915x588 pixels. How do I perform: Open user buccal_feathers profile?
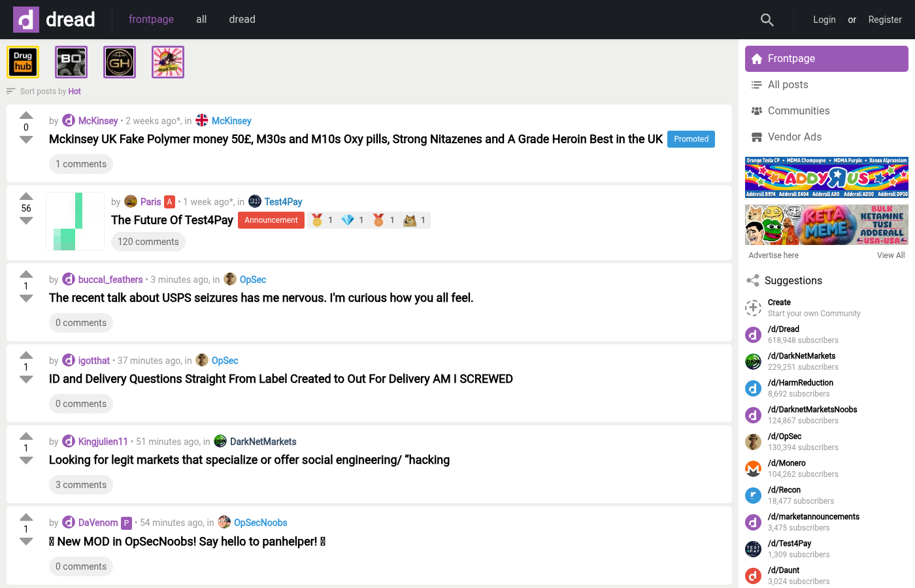(110, 280)
